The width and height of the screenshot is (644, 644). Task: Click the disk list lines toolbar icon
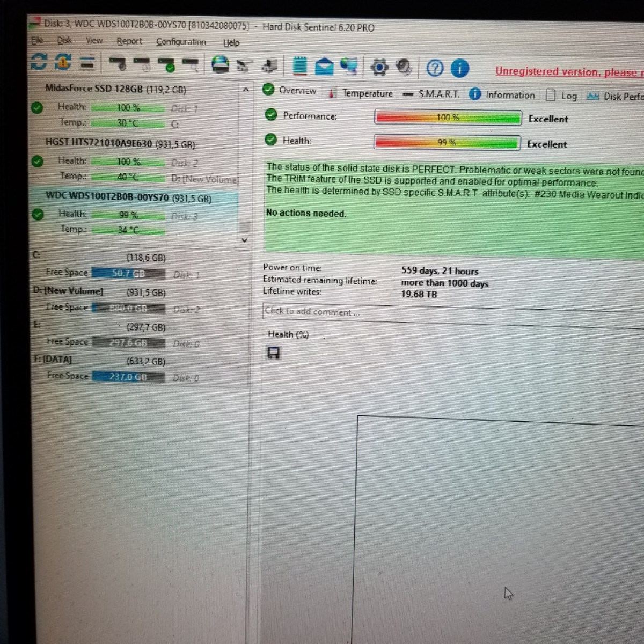click(87, 63)
